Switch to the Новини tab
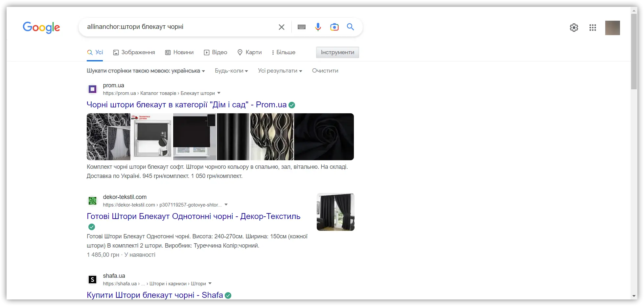 [x=179, y=52]
